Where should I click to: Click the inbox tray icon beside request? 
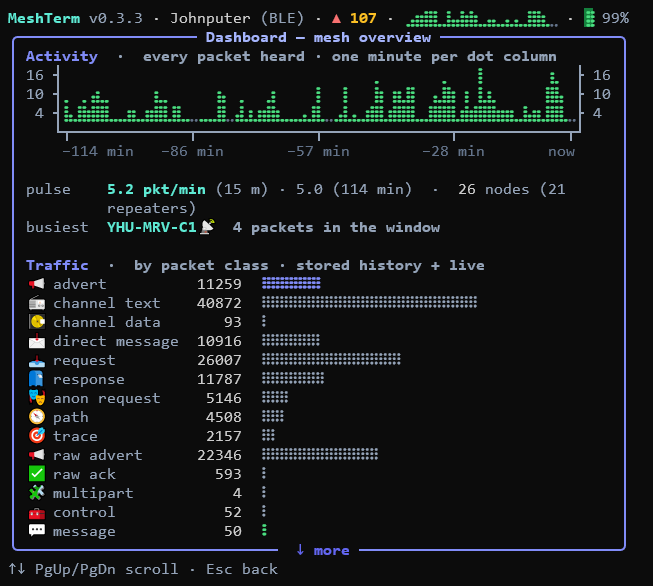(37, 360)
